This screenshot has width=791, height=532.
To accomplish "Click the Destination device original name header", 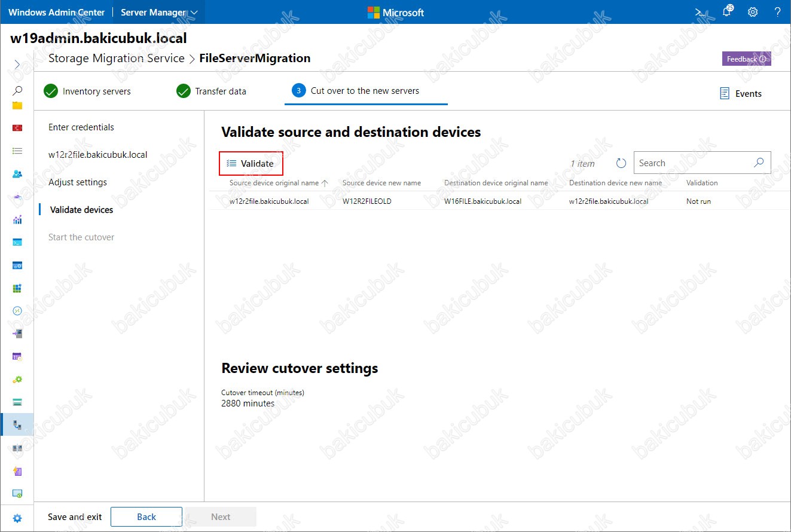I will pyautogui.click(x=496, y=183).
